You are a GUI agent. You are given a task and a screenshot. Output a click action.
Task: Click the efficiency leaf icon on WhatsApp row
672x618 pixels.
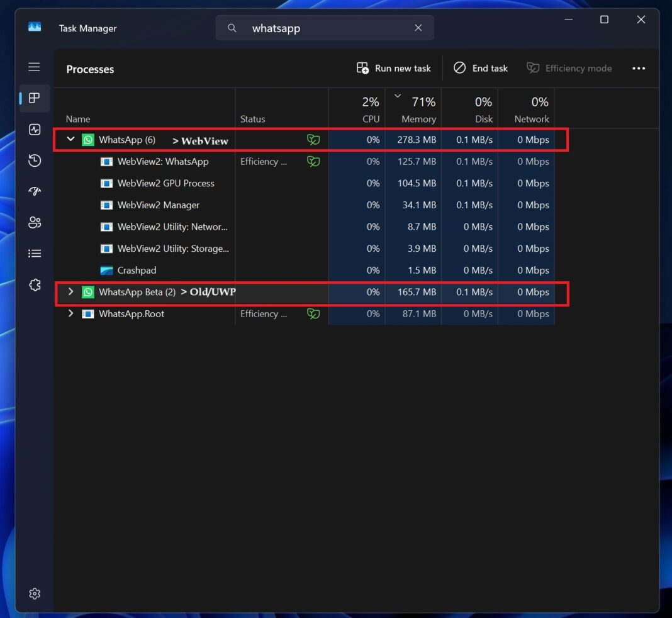313,139
